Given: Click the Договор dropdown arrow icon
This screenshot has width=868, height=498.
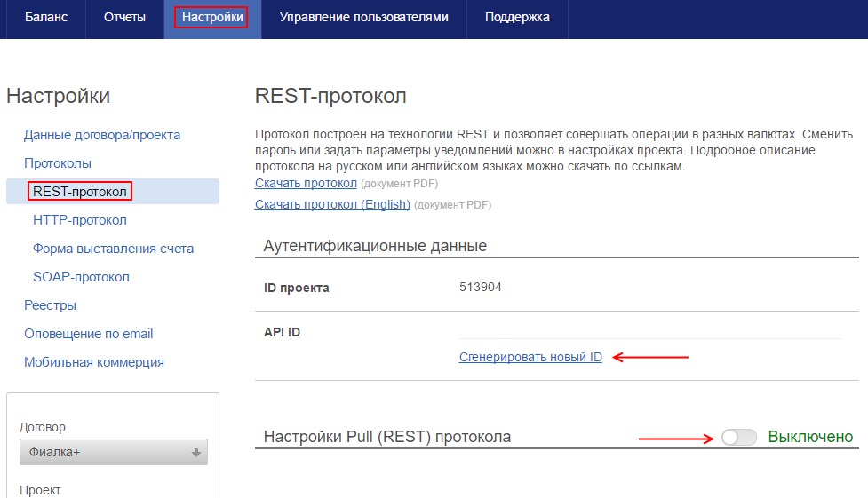Looking at the screenshot, I should coord(196,453).
